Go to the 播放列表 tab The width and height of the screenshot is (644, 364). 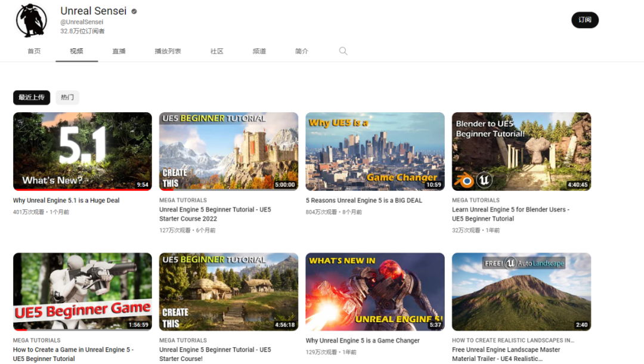tap(168, 51)
